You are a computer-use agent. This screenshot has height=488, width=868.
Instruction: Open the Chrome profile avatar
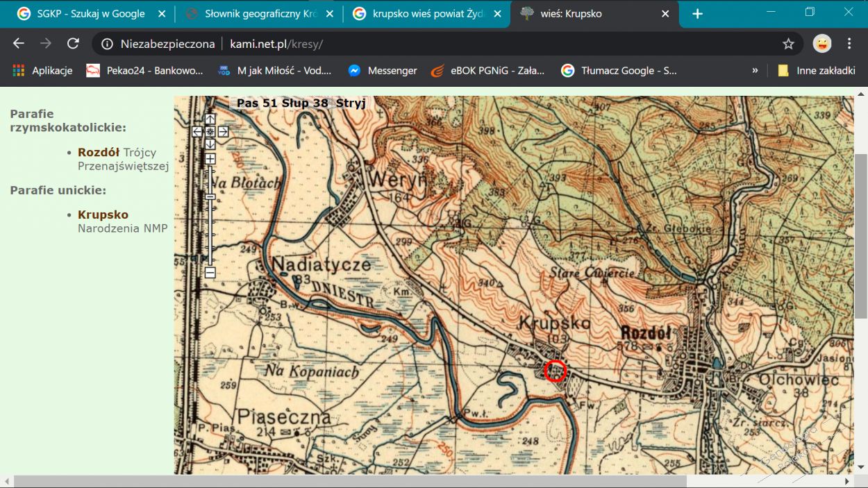(x=822, y=44)
